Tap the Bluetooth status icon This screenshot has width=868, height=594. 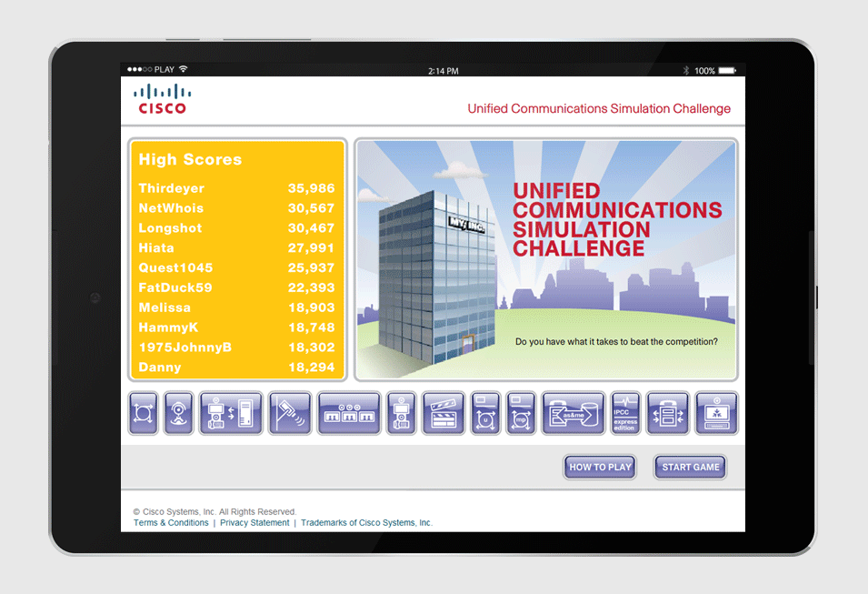coord(686,70)
